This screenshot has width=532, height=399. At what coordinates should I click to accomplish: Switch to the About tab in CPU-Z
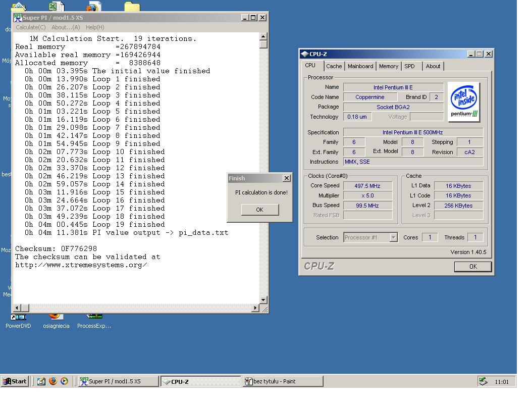pyautogui.click(x=433, y=66)
